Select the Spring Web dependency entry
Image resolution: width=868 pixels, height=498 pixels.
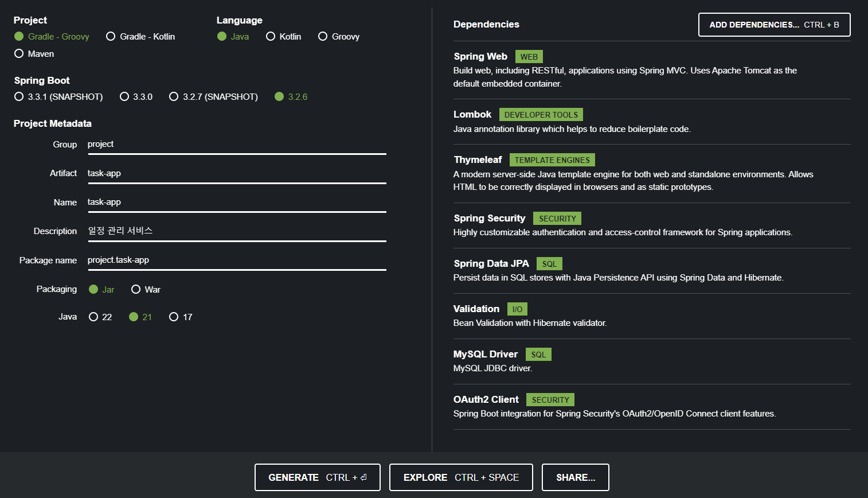coord(652,69)
